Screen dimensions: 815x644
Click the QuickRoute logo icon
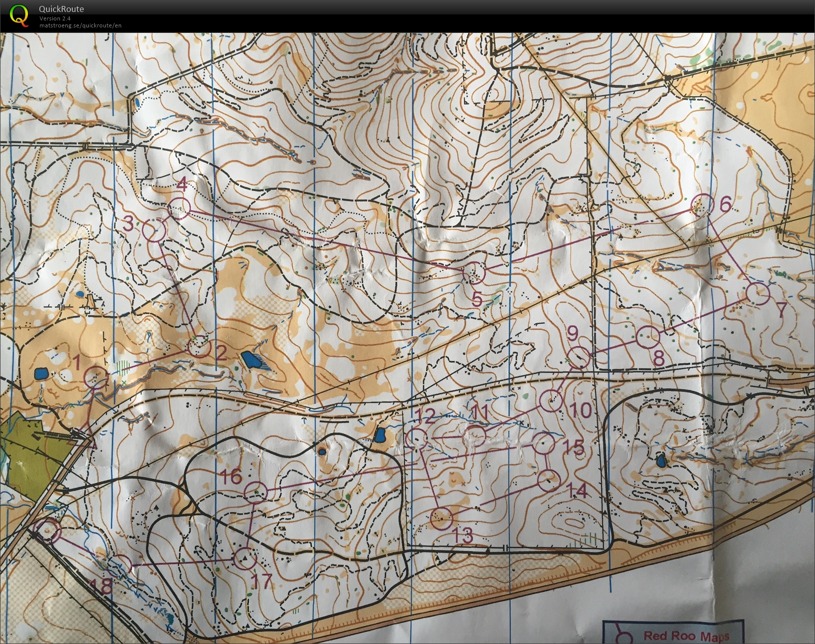click(x=19, y=15)
